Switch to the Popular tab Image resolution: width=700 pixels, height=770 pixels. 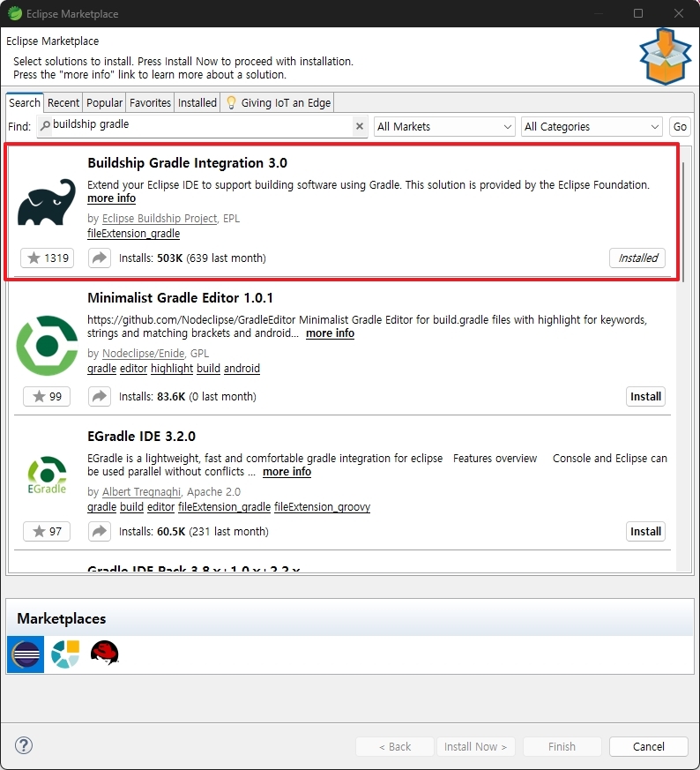[104, 102]
